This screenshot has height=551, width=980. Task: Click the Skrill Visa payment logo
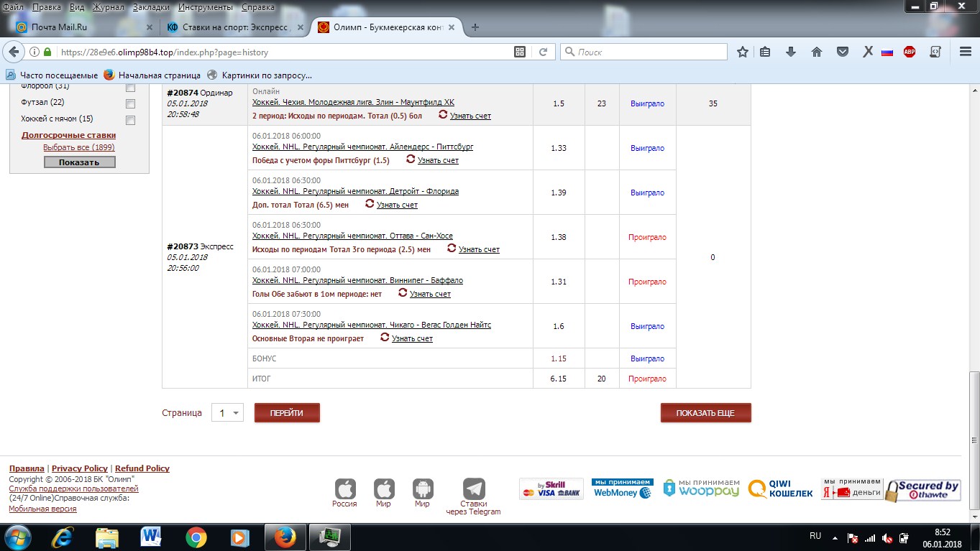pos(551,489)
